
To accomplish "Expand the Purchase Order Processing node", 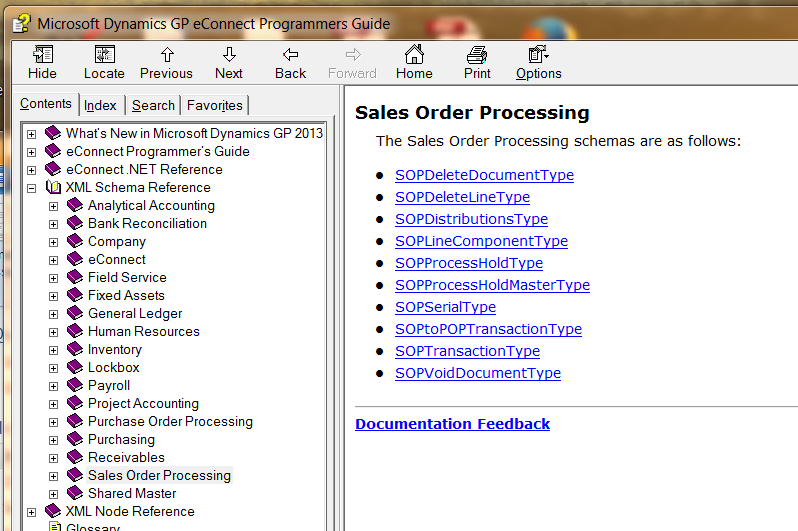I will pyautogui.click(x=53, y=422).
